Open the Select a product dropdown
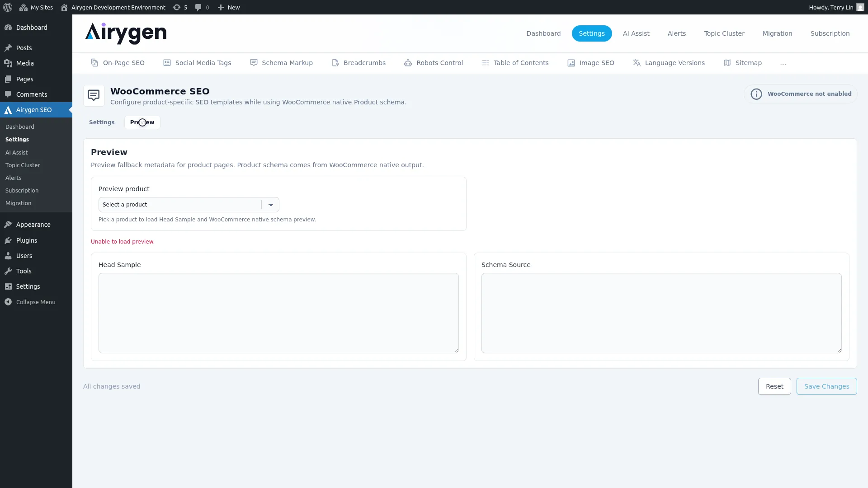This screenshot has width=868, height=488. pos(189,205)
